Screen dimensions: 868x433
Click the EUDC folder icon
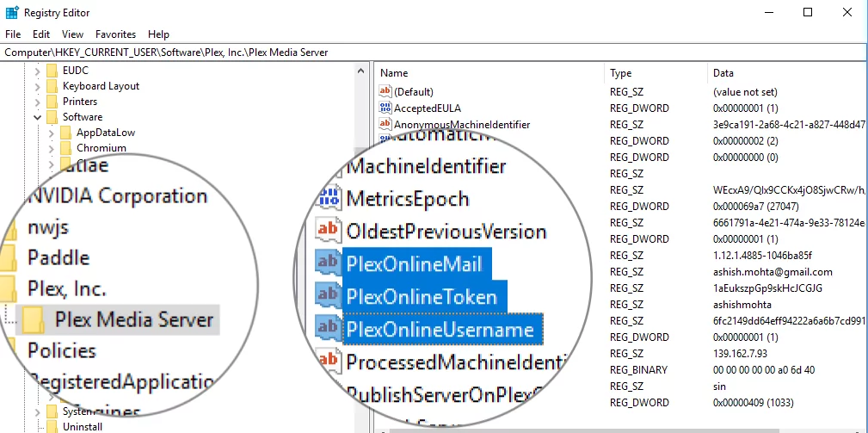[52, 71]
